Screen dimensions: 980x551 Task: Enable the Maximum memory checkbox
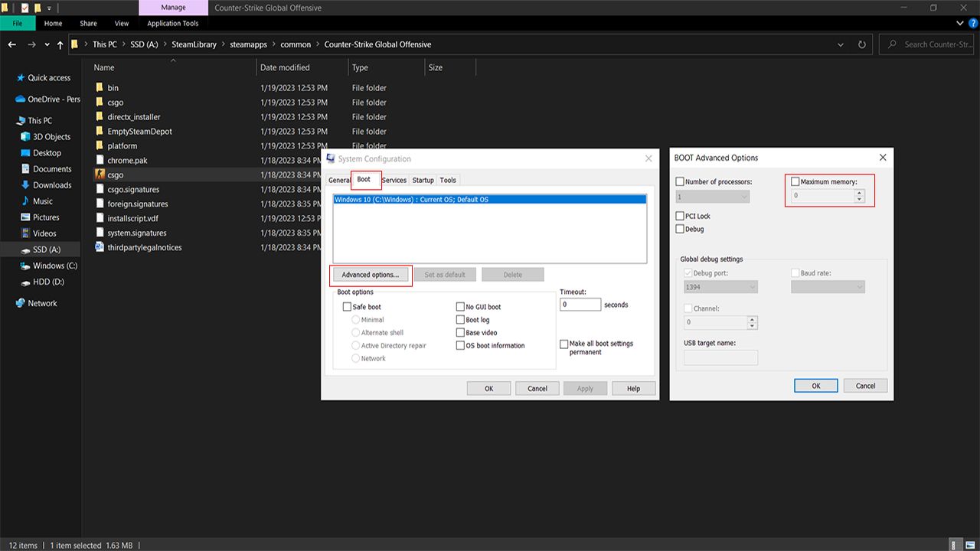coord(795,181)
